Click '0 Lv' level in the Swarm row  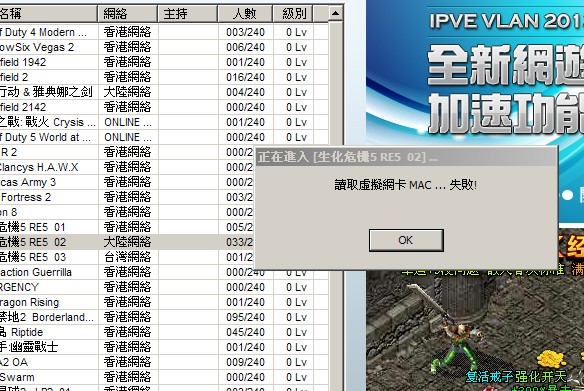click(296, 377)
